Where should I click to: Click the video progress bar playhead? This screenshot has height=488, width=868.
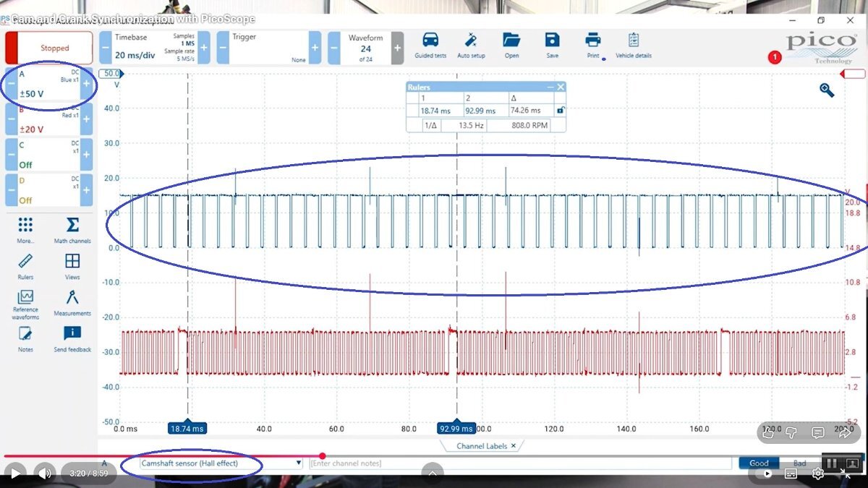pos(323,455)
